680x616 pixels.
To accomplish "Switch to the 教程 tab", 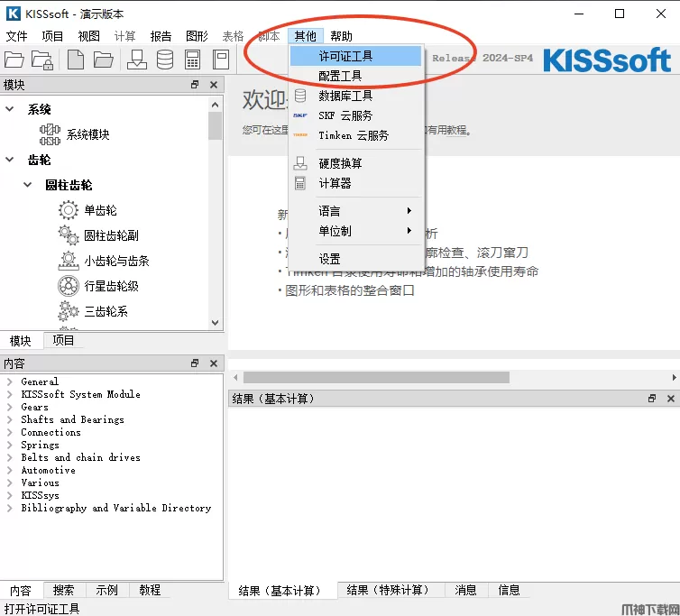I will [150, 590].
